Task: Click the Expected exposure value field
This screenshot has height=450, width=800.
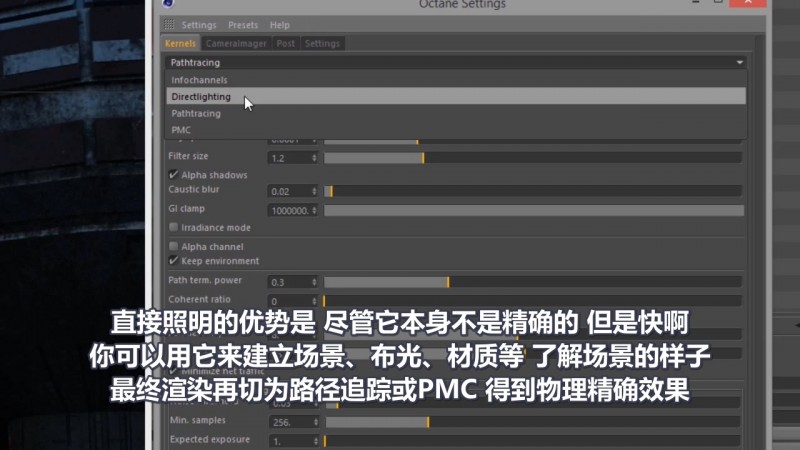Action: [291, 441]
